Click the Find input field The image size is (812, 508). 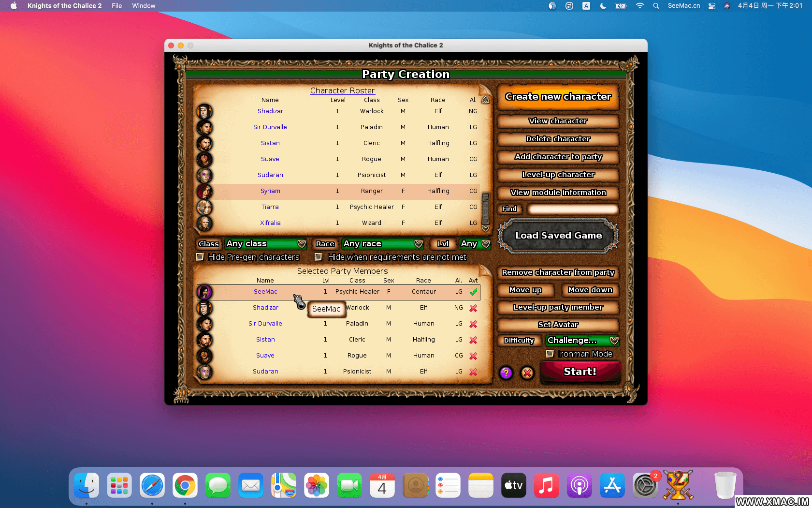(x=573, y=209)
